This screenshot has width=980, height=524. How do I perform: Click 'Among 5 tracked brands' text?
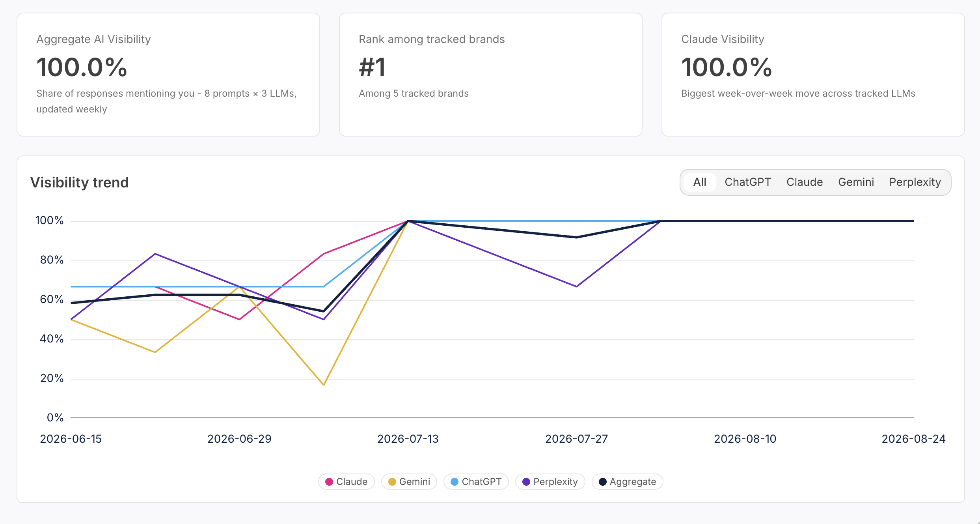tap(414, 94)
